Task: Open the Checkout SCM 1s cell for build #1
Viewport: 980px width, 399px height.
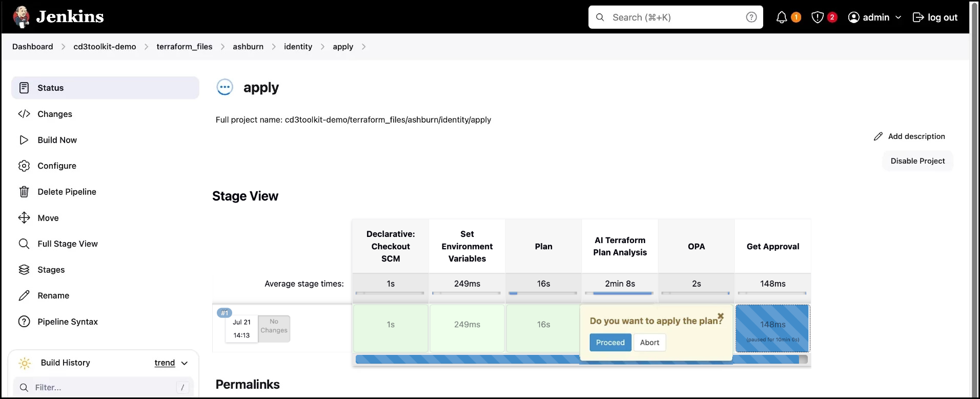Action: point(391,329)
